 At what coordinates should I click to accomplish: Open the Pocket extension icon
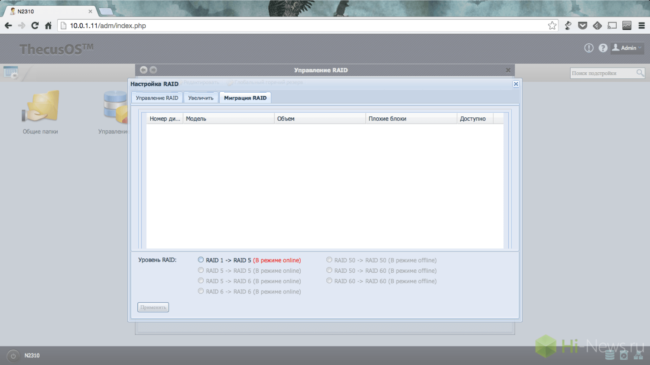[582, 26]
